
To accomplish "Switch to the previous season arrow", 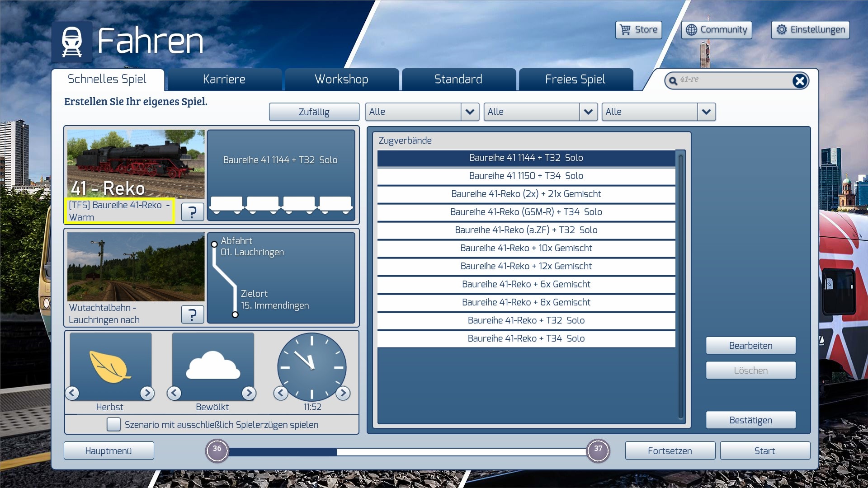I will pyautogui.click(x=72, y=393).
